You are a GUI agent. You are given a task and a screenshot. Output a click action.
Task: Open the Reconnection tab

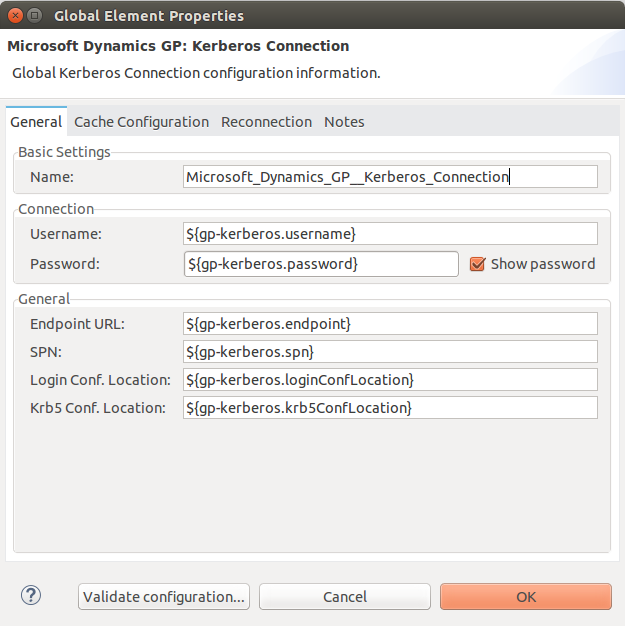(266, 122)
